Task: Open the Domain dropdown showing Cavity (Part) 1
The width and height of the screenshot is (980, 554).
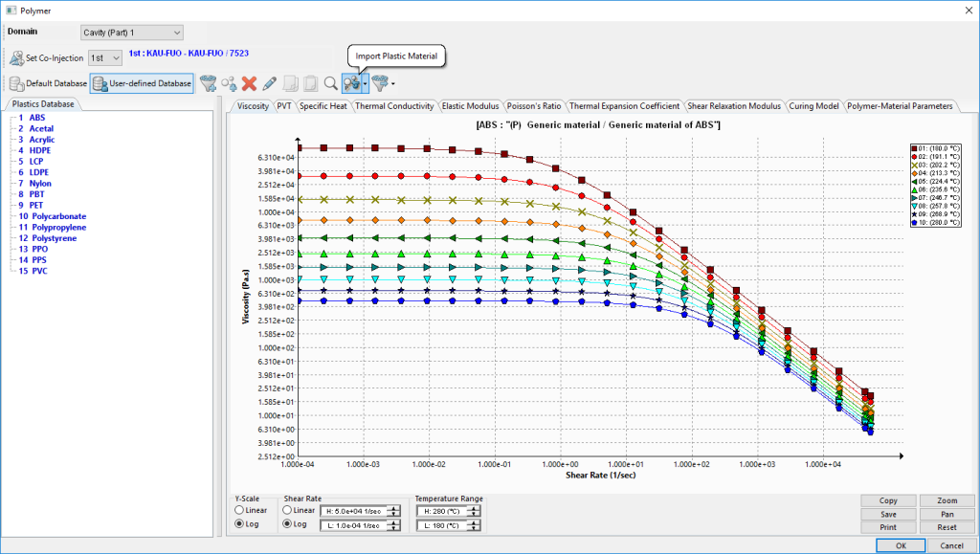Action: (129, 31)
